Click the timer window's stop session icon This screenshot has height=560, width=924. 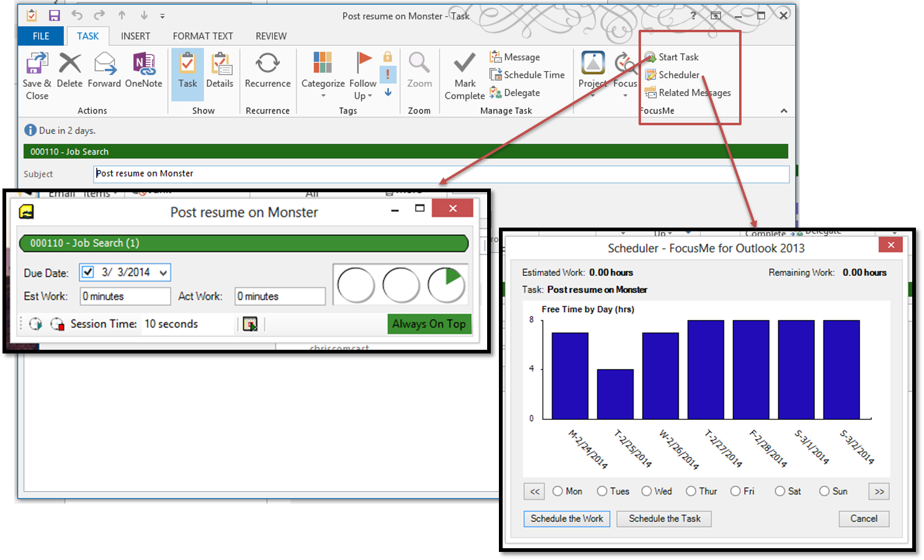[57, 324]
